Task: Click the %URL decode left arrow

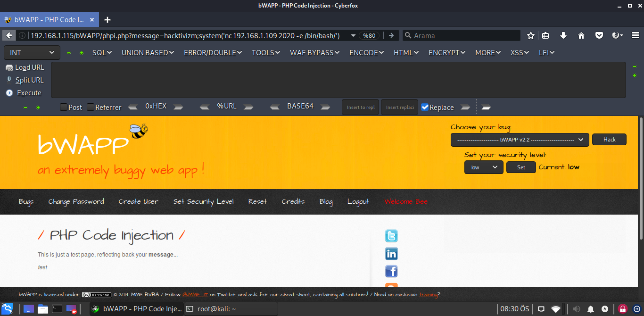Action: pyautogui.click(x=204, y=107)
